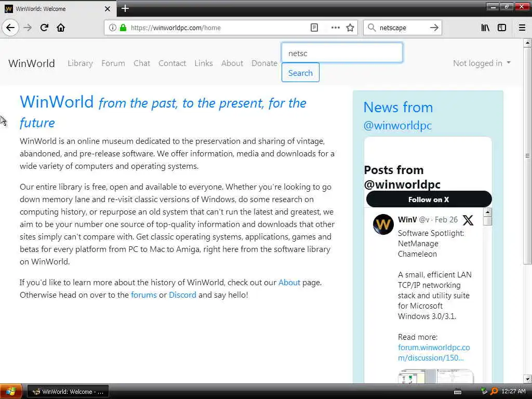The image size is (532, 399).
Task: Submit browser search with go arrow
Action: (x=434, y=28)
